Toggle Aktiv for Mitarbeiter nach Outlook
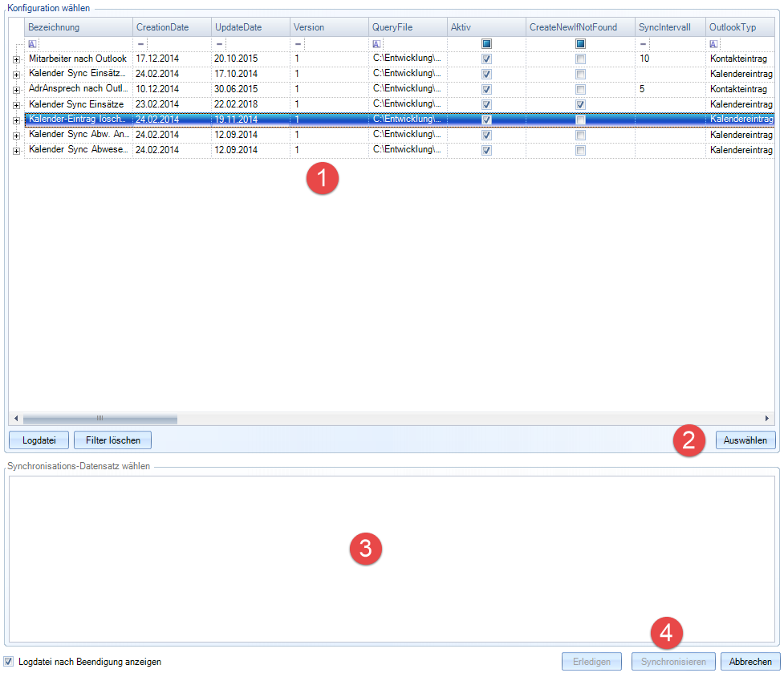784x673 pixels. [x=486, y=59]
